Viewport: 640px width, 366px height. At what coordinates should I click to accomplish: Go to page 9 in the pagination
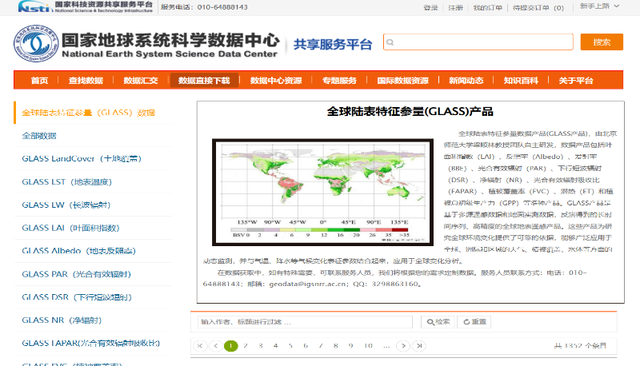point(351,346)
